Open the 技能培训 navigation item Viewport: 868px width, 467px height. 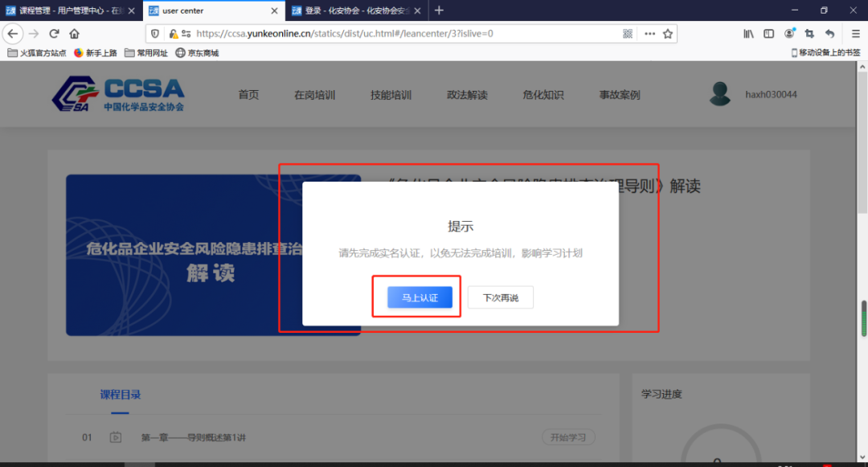pos(391,95)
